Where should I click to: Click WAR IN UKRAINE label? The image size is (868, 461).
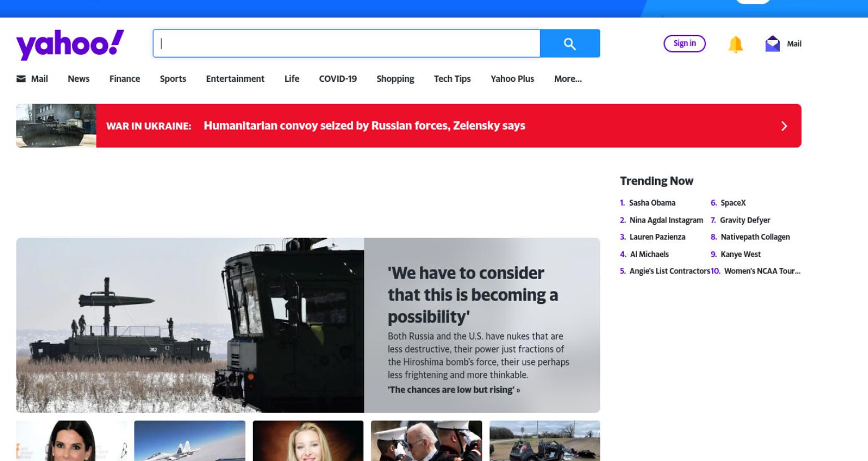149,126
